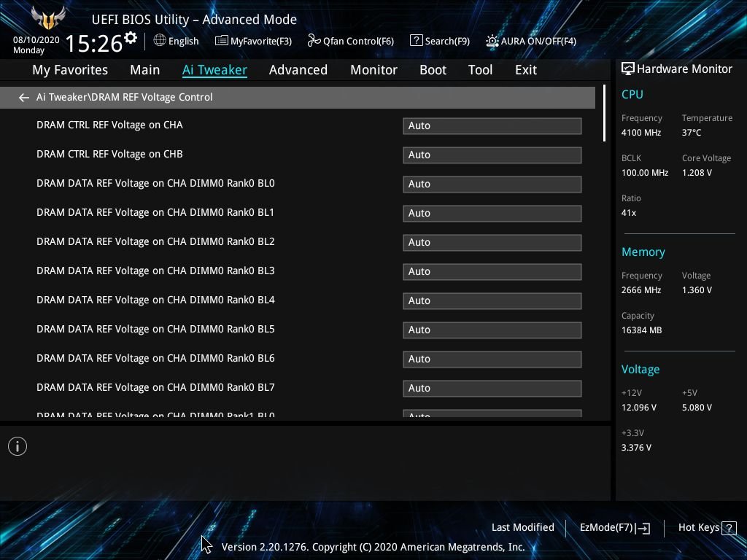Select Rank0 BL7 Auto value field

pos(492,388)
